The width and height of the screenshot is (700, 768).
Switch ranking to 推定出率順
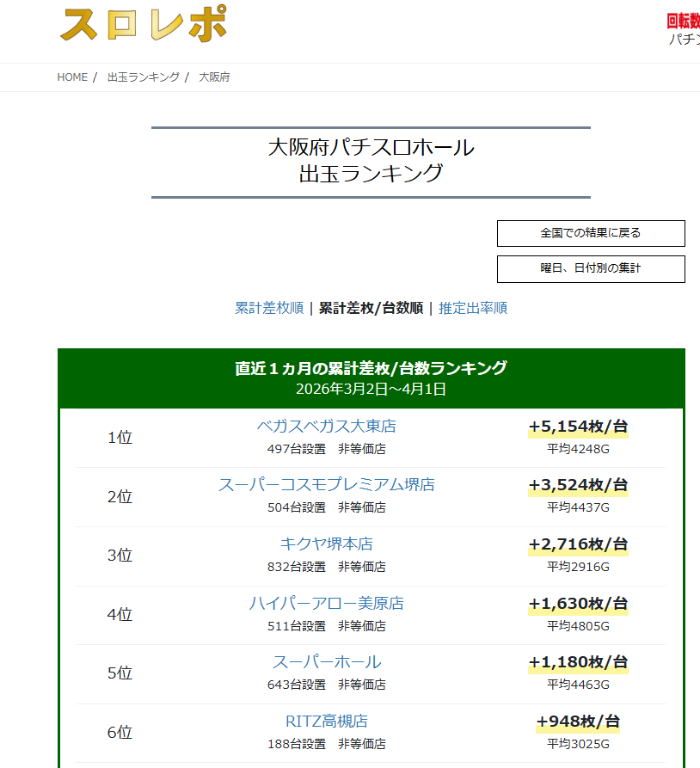click(x=473, y=308)
